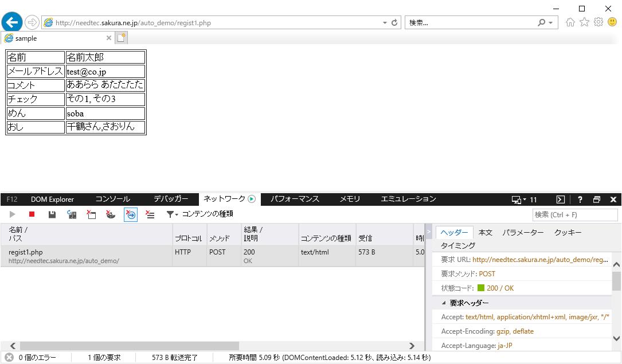Open the address bar history dropdown arrow

point(385,22)
